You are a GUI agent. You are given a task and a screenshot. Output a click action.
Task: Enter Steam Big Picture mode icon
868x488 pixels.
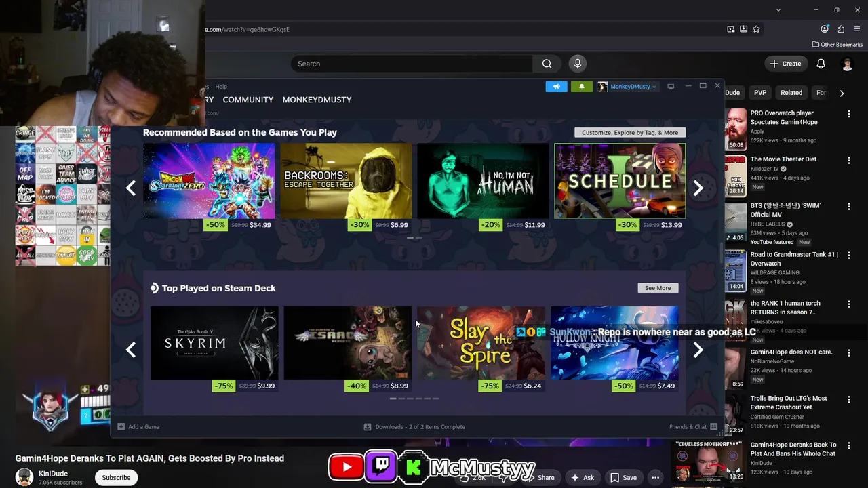click(671, 87)
